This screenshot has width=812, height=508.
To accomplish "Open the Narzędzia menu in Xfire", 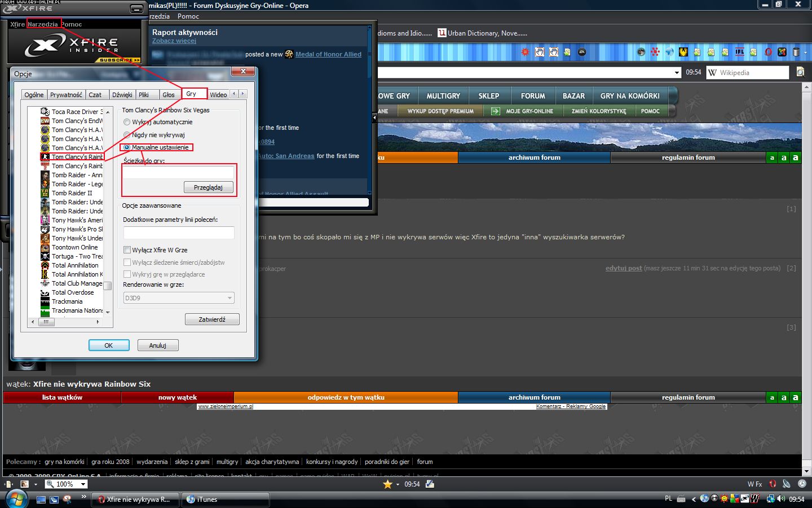I will point(43,24).
